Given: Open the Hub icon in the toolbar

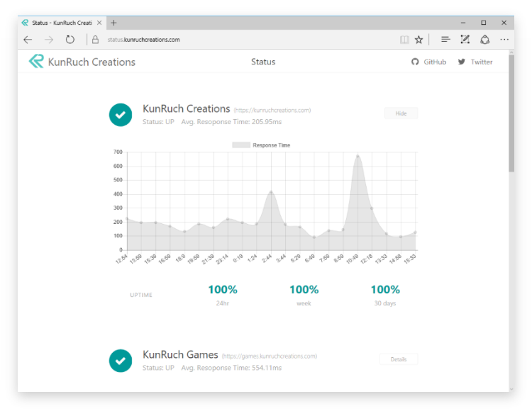Looking at the screenshot, I should point(445,40).
